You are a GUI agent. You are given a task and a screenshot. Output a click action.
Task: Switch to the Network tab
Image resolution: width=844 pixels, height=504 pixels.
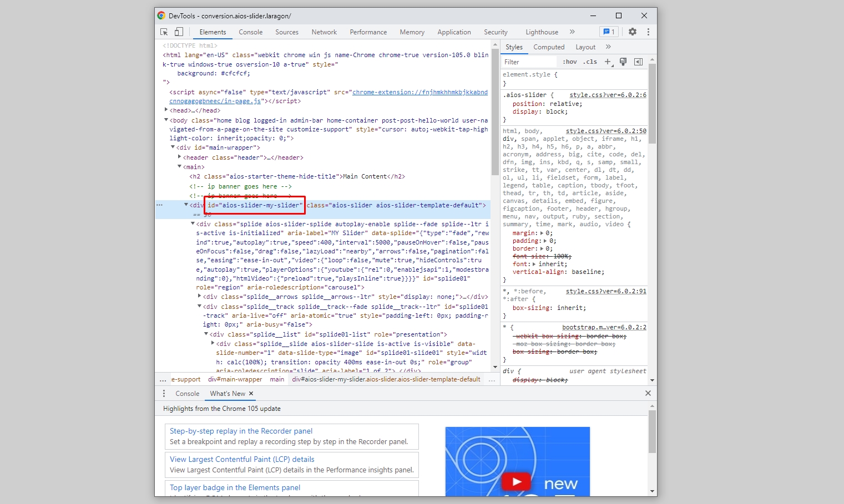324,32
